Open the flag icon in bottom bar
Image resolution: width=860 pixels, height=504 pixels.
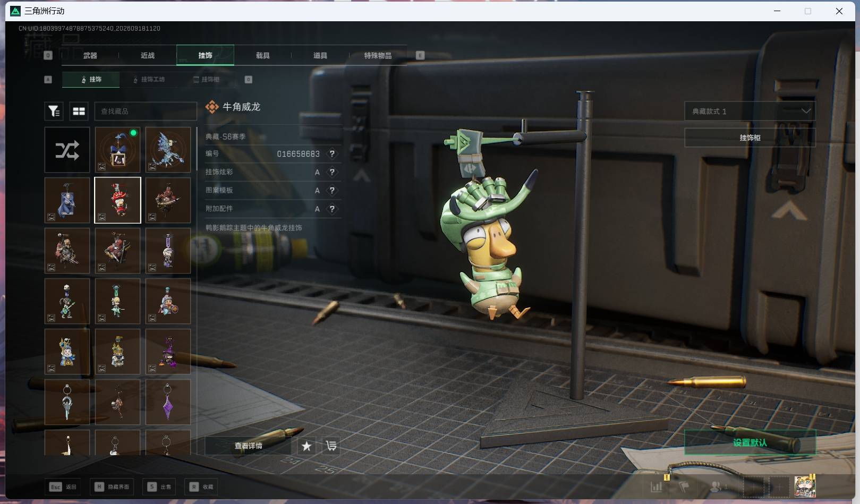685,486
